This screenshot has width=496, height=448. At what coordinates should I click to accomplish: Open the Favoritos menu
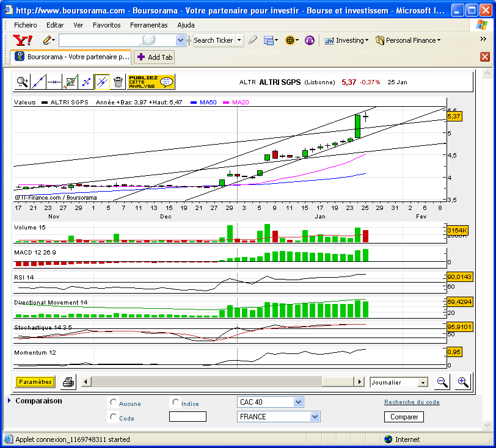[x=107, y=25]
